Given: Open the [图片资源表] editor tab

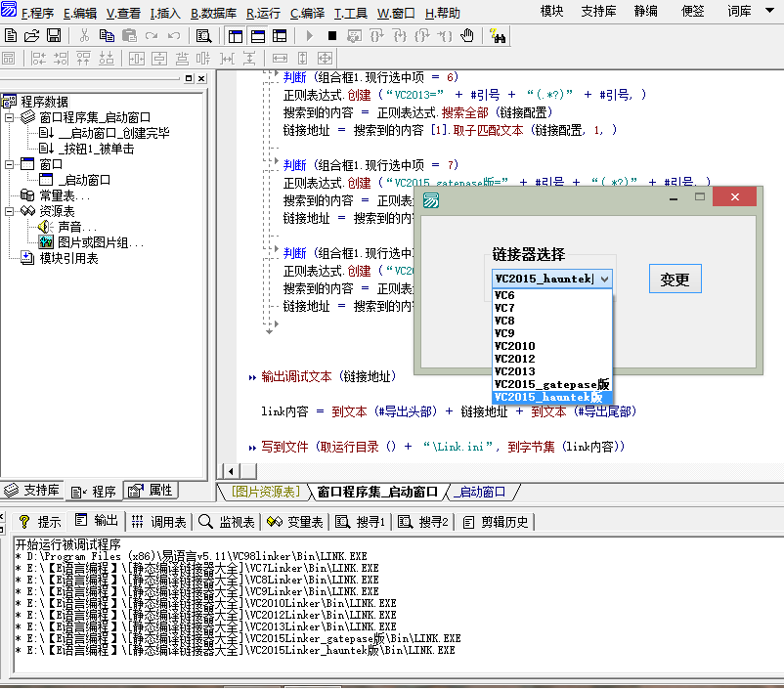Looking at the screenshot, I should coord(266,492).
